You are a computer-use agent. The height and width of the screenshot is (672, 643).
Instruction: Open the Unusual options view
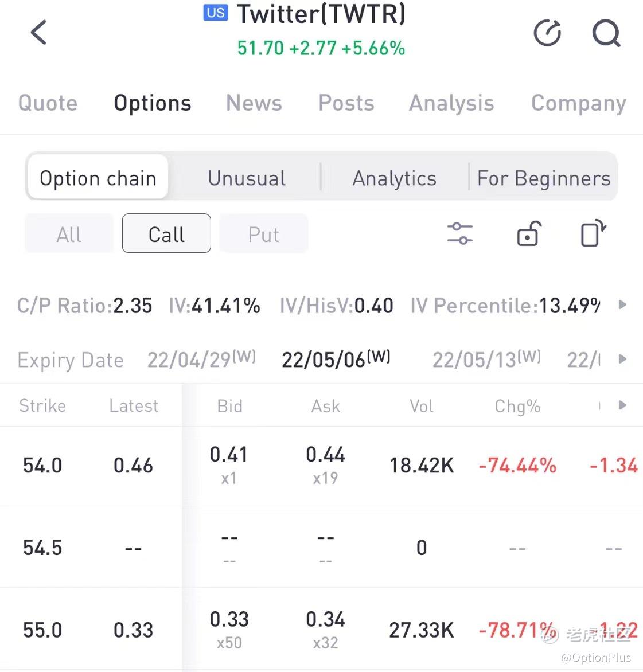coord(247,178)
